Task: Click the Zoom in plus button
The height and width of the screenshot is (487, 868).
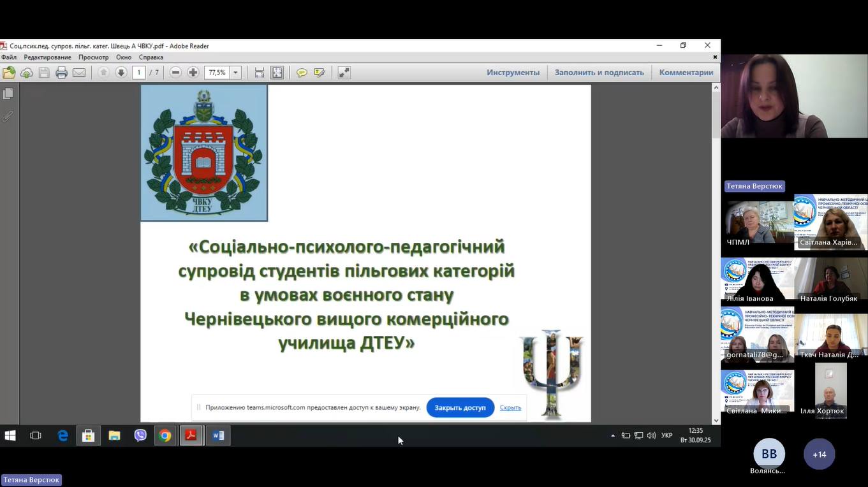Action: pos(193,73)
